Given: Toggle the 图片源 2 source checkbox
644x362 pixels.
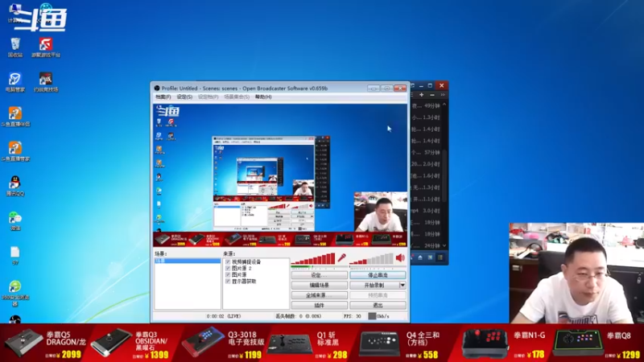Looking at the screenshot, I should point(228,269).
